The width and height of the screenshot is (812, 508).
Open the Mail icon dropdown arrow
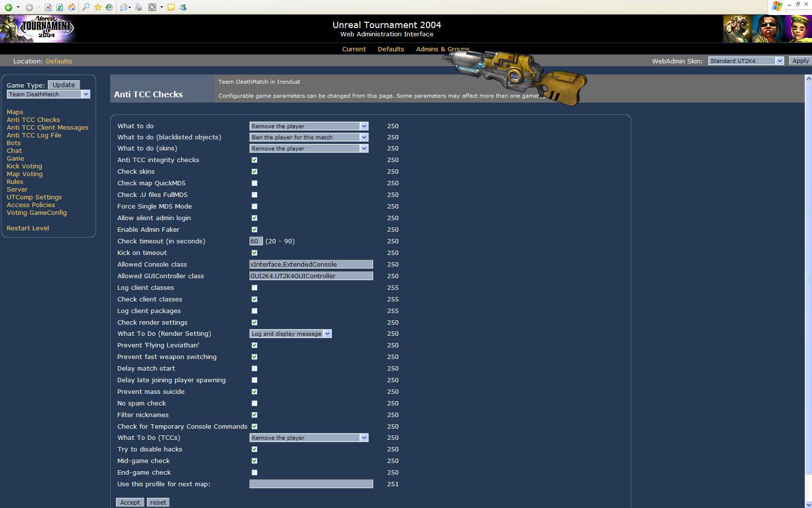(130, 7)
